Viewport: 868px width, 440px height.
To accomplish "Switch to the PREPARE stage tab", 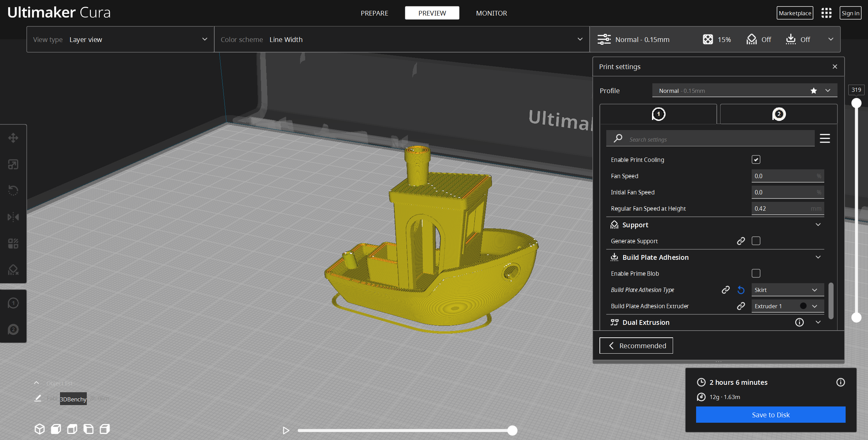I will point(374,13).
